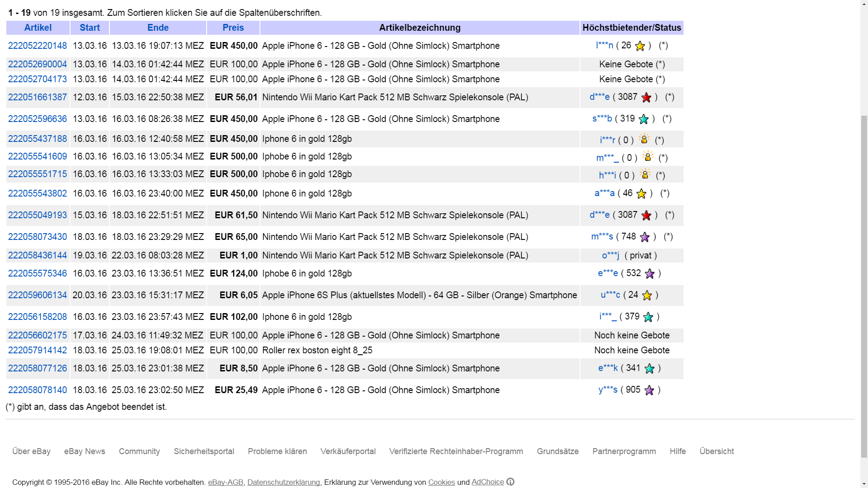Open Probleme klären footer link
The width and height of the screenshot is (868, 488).
[277, 451]
